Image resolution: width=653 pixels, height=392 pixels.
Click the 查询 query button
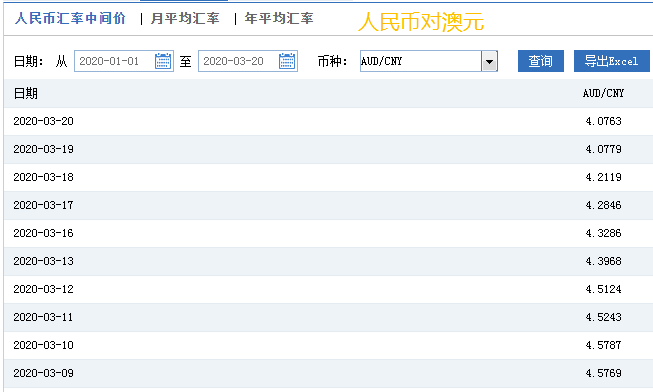541,61
